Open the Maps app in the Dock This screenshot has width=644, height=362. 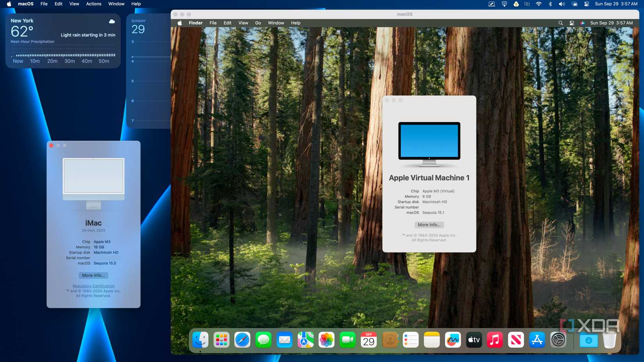coord(306,340)
